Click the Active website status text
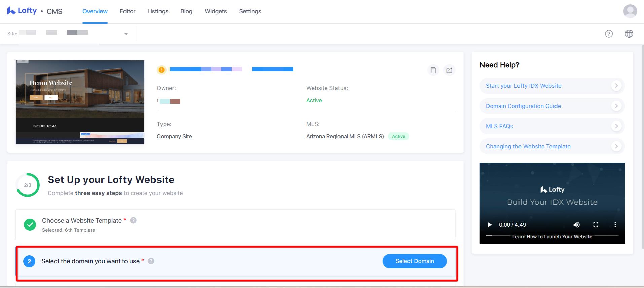The image size is (644, 288). point(314,100)
